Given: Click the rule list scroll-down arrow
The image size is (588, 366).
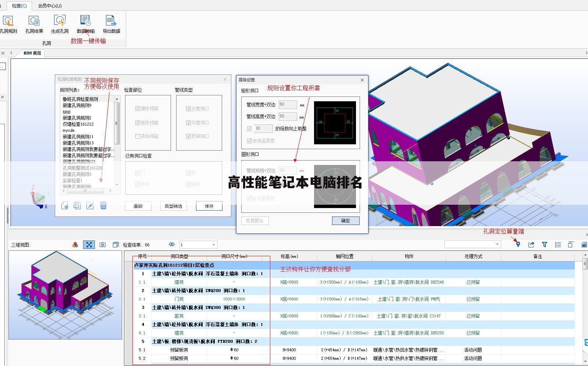Looking at the screenshot, I should [117, 184].
